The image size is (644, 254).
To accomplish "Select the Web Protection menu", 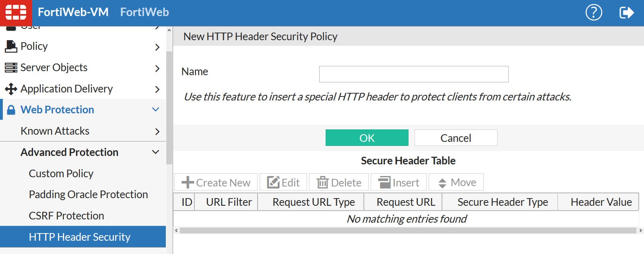I will (83, 110).
